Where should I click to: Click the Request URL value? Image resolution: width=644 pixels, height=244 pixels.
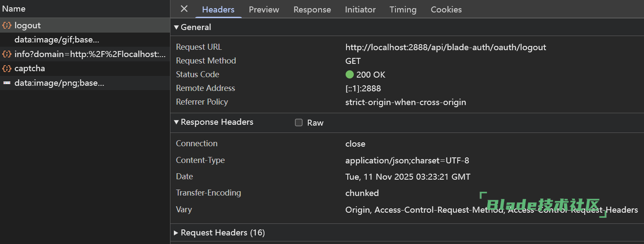[446, 47]
